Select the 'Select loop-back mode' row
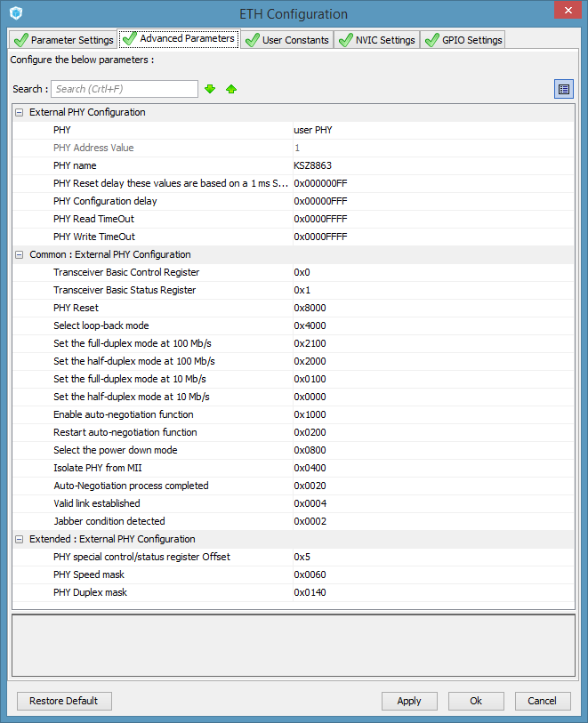 tap(294, 325)
